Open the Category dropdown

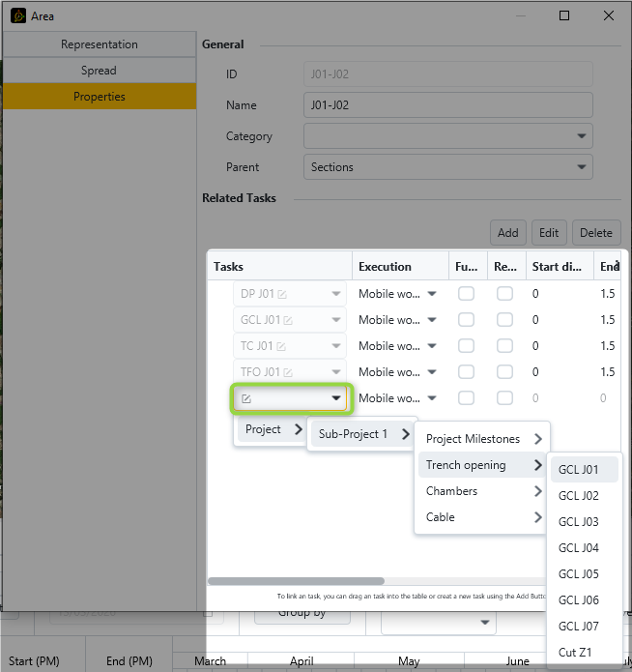pos(447,136)
